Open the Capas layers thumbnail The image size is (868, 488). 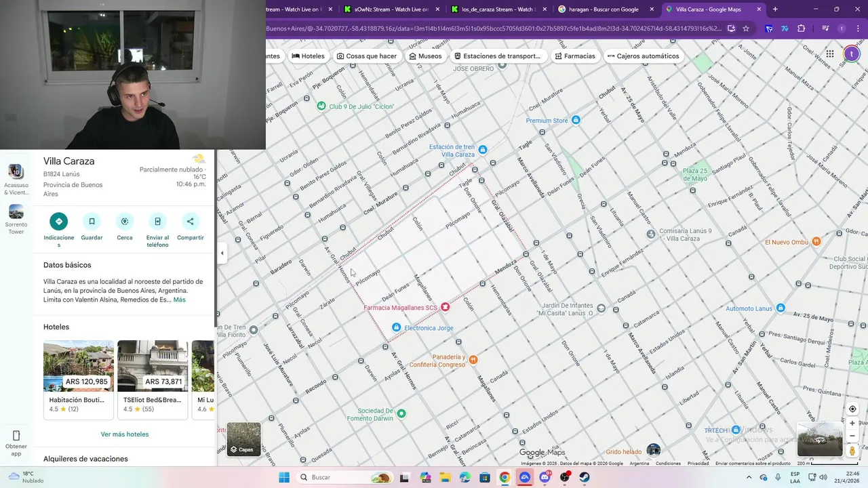243,439
